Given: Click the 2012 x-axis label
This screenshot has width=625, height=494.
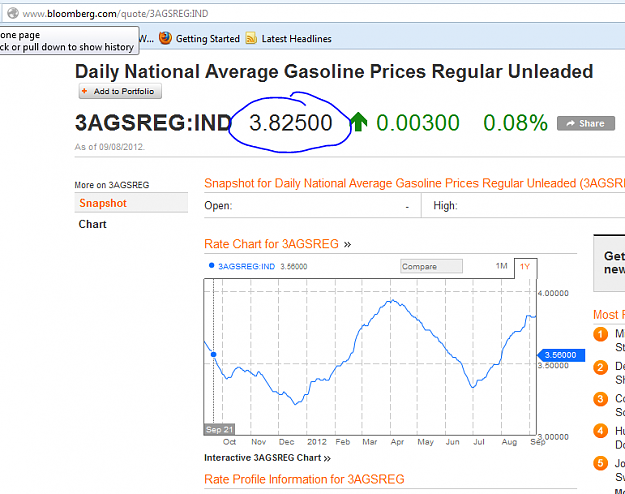Looking at the screenshot, I should [316, 442].
